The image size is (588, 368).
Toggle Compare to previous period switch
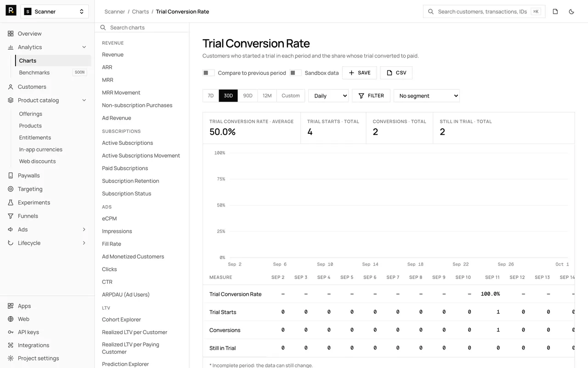pos(209,73)
